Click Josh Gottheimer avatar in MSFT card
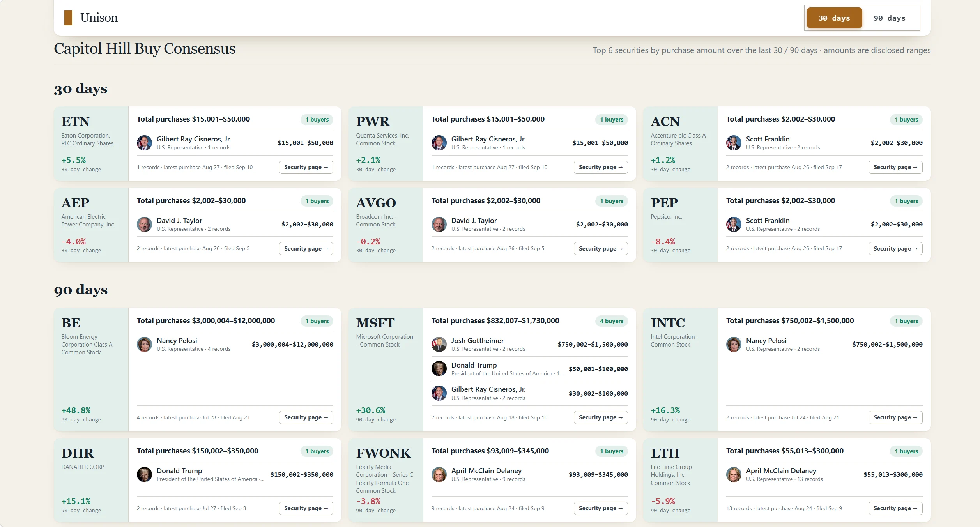Image resolution: width=980 pixels, height=527 pixels. click(439, 345)
